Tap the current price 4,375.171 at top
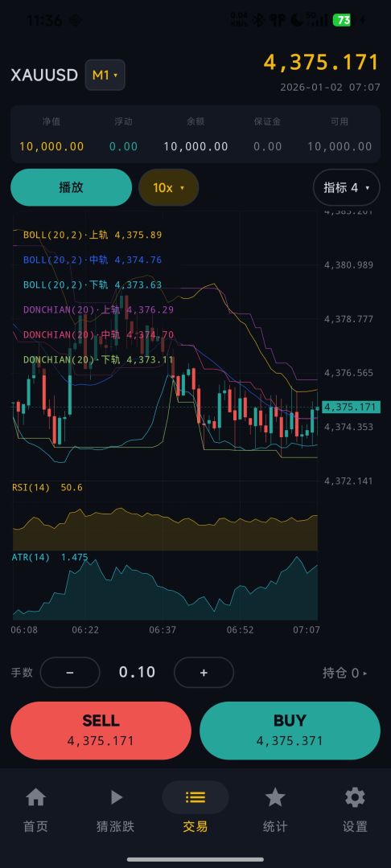This screenshot has height=868, width=391. click(321, 63)
